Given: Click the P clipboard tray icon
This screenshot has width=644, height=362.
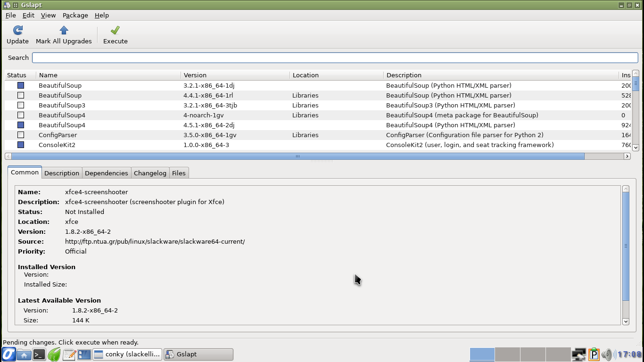Looking at the screenshot, I should coord(594,354).
